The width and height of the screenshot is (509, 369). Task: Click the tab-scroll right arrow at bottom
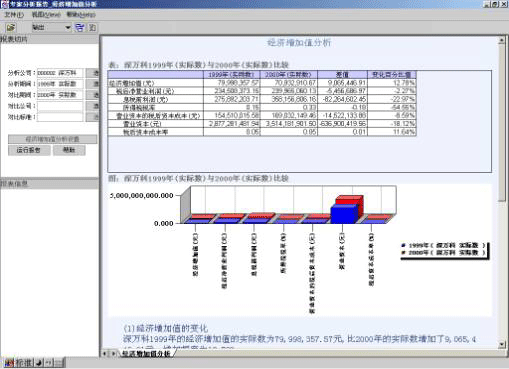(x=113, y=353)
